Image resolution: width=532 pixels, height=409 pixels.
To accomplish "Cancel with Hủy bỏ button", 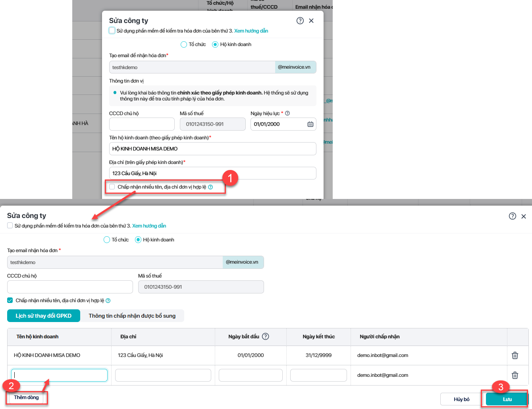I will [461, 399].
